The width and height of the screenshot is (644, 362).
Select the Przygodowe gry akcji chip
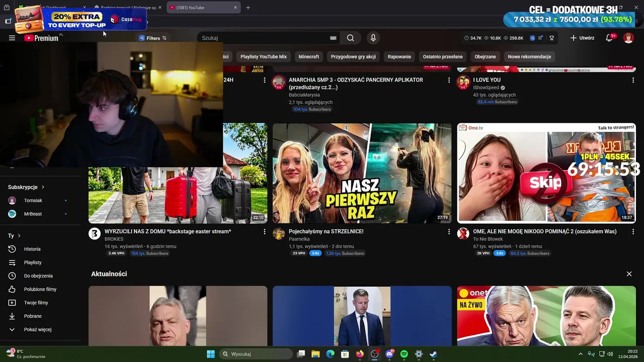353,57
